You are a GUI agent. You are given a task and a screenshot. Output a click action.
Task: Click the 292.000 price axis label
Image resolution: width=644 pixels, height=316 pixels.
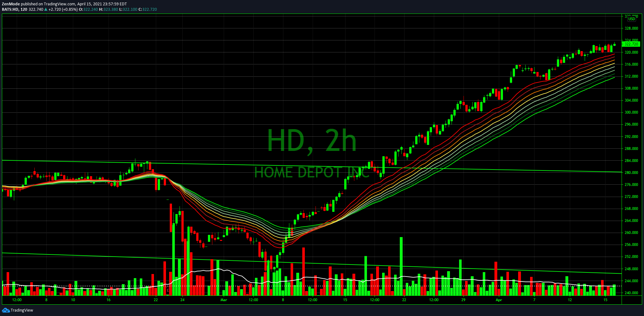[x=631, y=137]
